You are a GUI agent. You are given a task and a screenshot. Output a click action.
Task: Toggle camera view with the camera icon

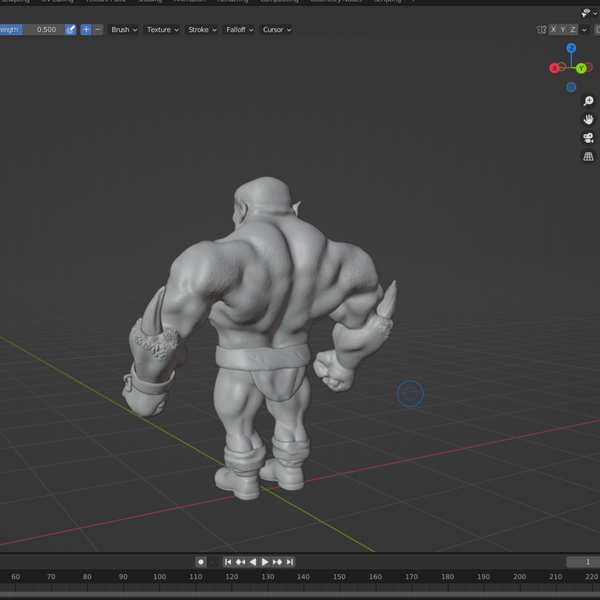(588, 138)
